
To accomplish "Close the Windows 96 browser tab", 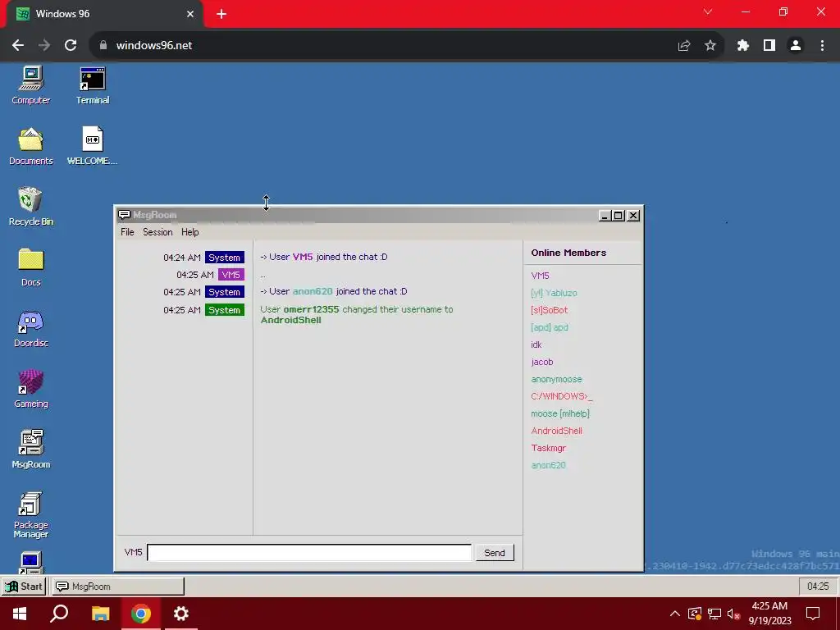I will (x=190, y=14).
